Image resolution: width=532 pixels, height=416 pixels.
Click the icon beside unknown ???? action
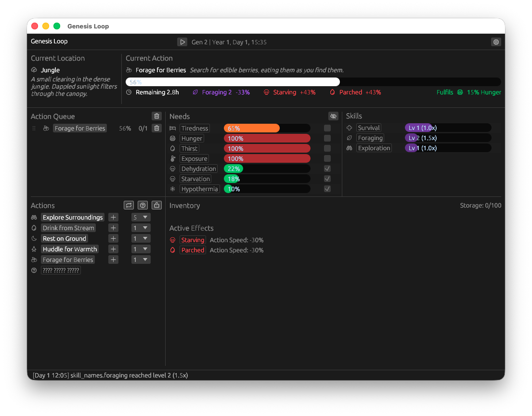pyautogui.click(x=34, y=271)
